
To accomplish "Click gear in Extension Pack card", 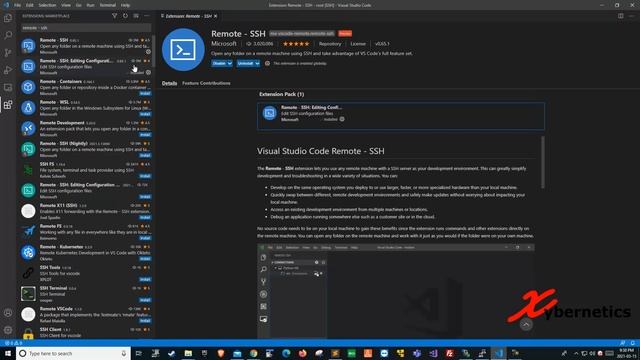I will pyautogui.click(x=342, y=119).
